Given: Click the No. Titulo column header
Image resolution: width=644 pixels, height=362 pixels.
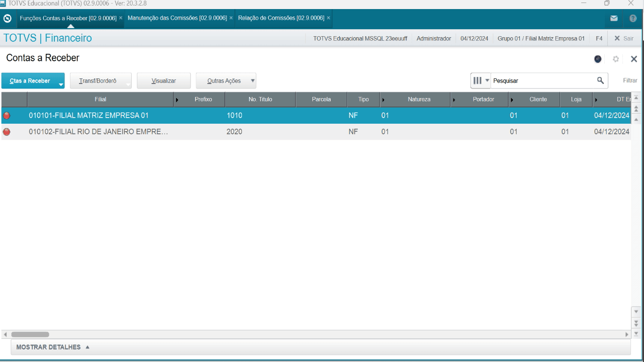Looking at the screenshot, I should coord(260,100).
